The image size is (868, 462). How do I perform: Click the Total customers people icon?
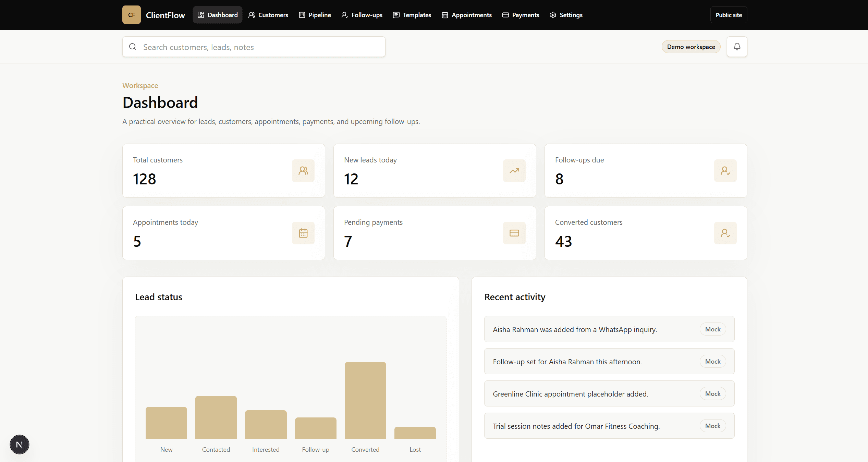[303, 171]
